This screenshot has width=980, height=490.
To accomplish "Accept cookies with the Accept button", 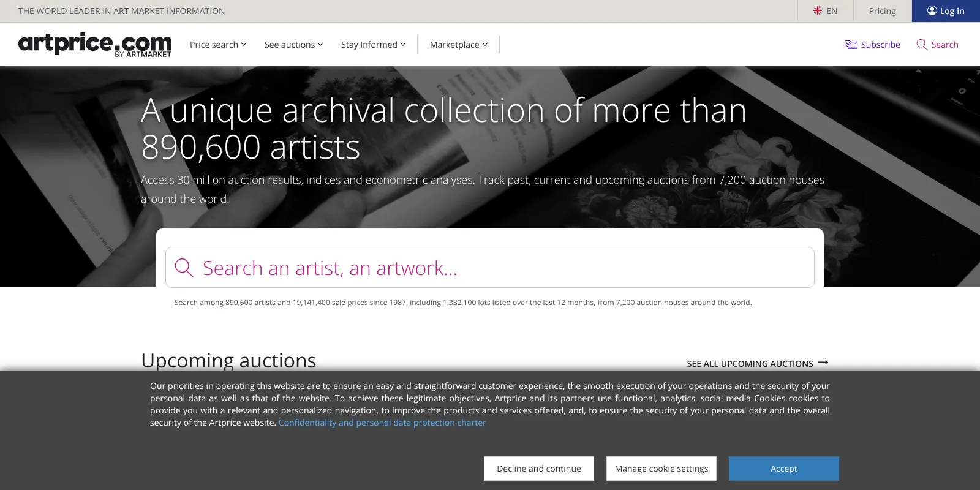I will click(x=784, y=469).
